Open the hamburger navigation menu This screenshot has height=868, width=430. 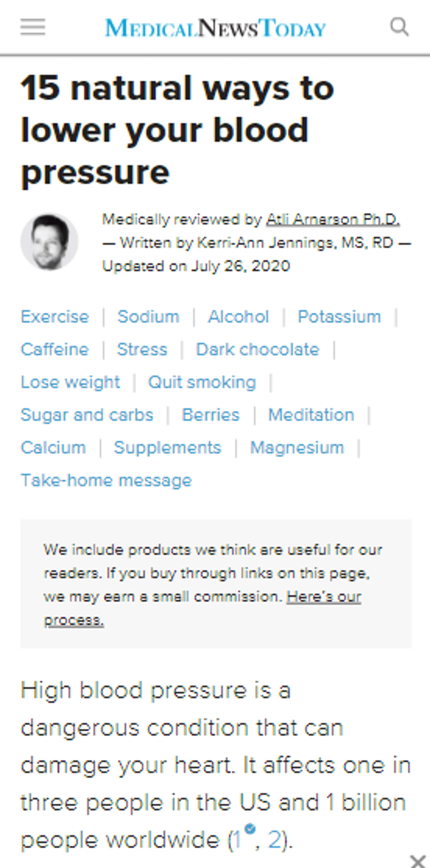click(x=32, y=27)
